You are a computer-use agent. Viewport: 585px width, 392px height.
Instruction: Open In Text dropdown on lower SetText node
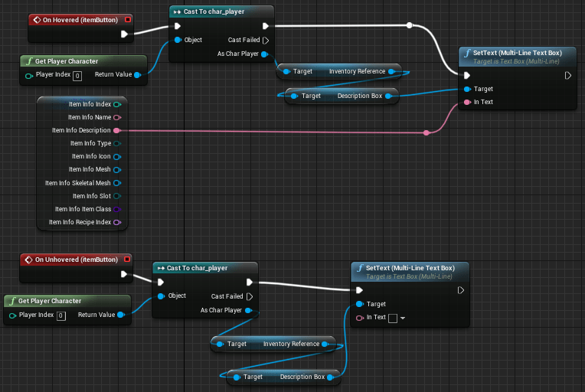tap(404, 318)
